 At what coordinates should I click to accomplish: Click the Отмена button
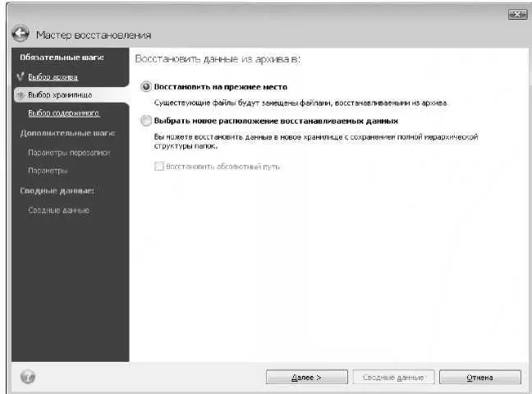[479, 377]
